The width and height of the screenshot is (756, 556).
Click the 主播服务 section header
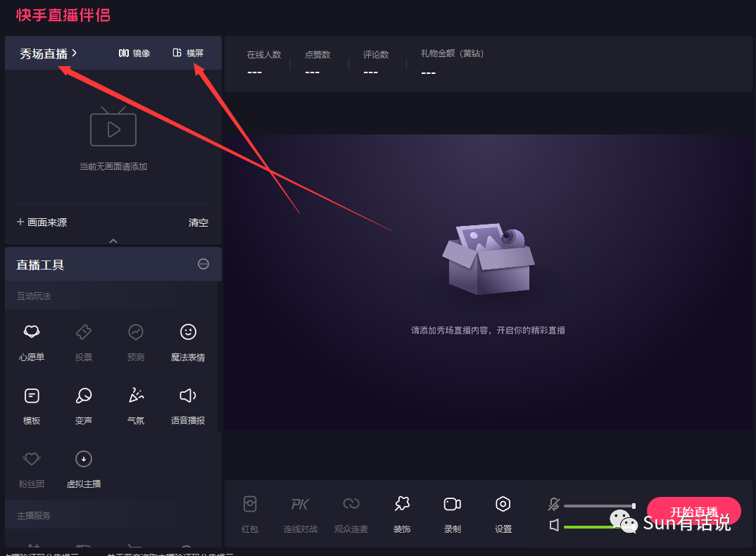(x=34, y=515)
